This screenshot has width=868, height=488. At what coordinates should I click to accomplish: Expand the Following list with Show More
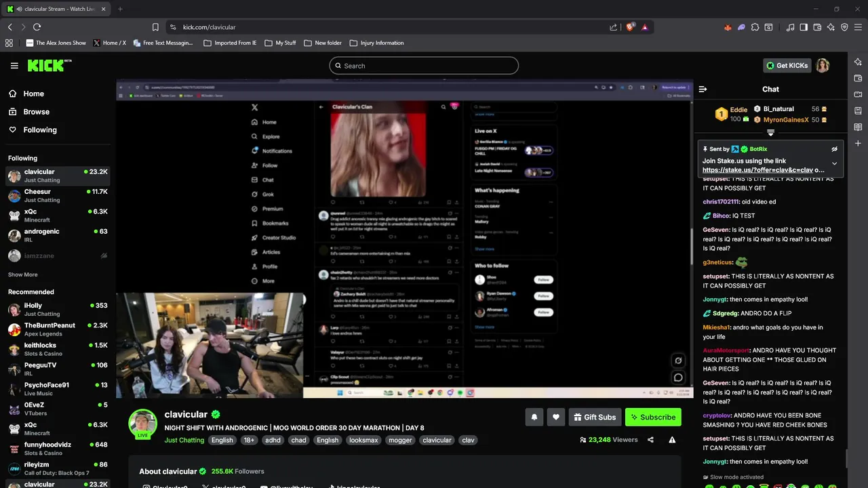[x=23, y=274]
